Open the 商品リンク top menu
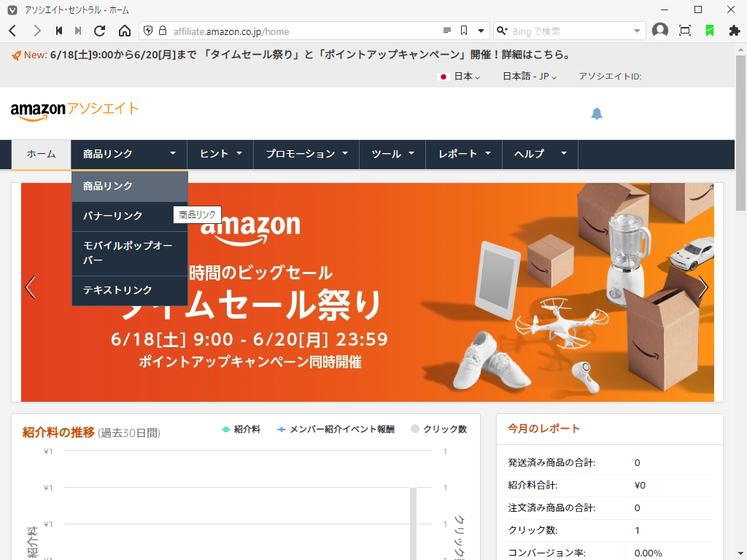This screenshot has height=560, width=747. point(129,155)
